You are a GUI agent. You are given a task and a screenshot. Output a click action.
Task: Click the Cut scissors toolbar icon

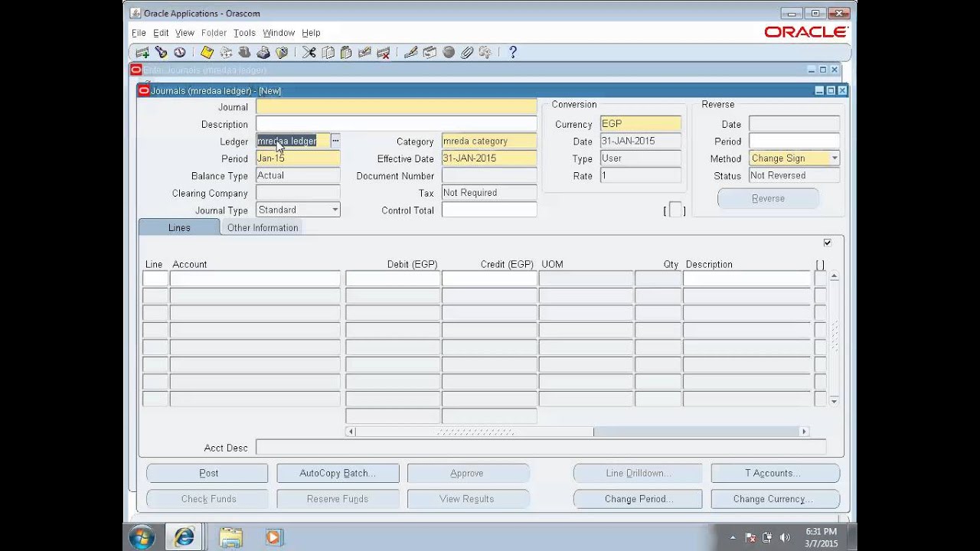[x=309, y=52]
